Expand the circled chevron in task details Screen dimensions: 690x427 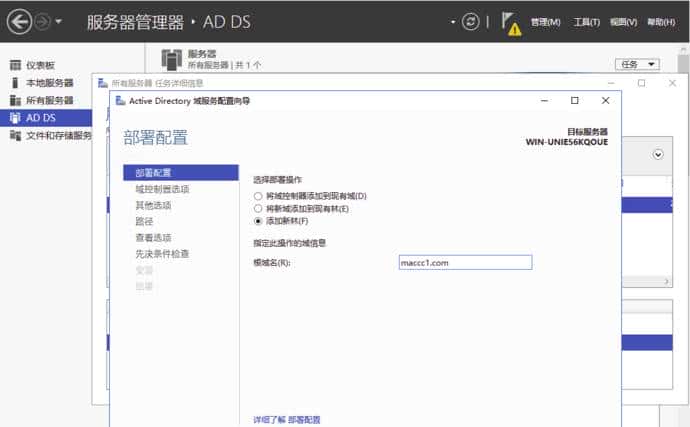tap(658, 155)
